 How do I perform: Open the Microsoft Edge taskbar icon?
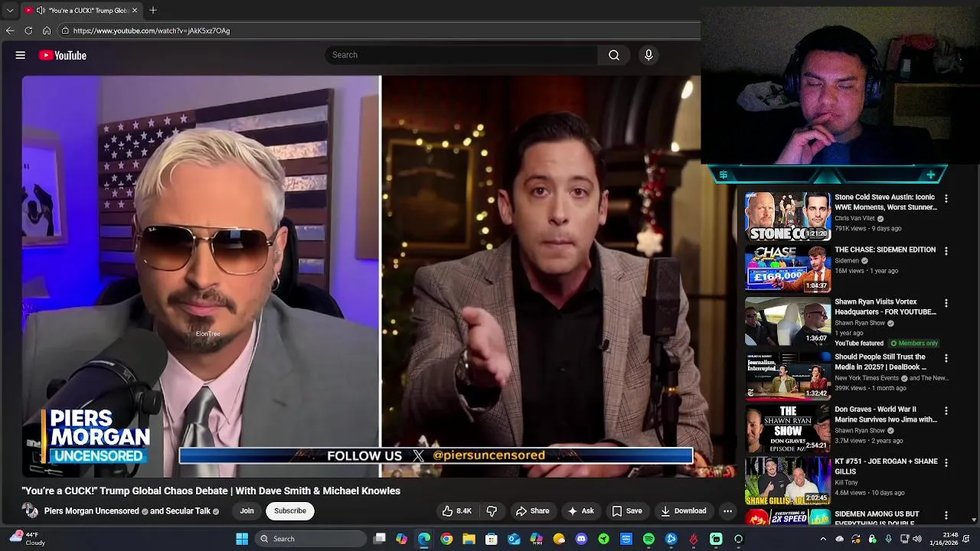[x=424, y=539]
